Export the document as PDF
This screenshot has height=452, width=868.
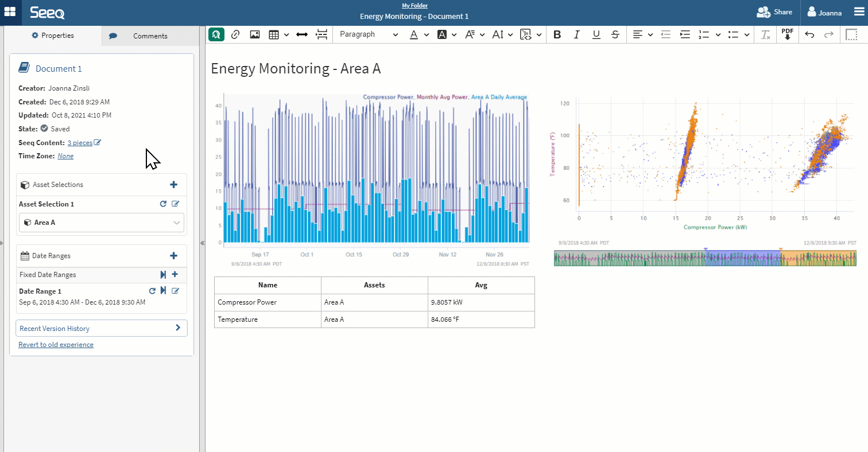pyautogui.click(x=788, y=34)
